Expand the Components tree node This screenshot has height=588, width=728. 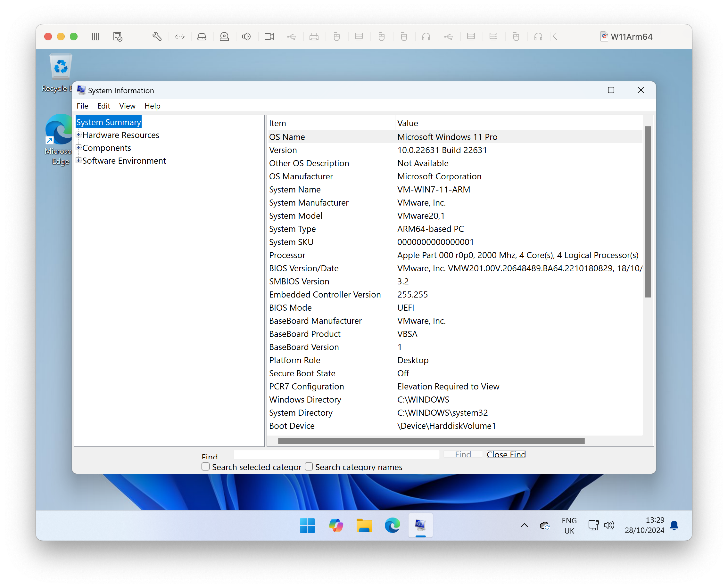[x=78, y=148]
